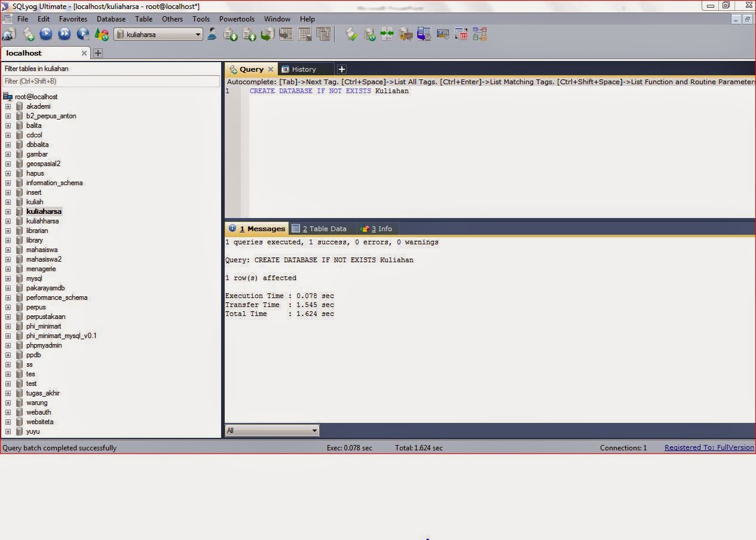
Task: Select the phi_minimart_mysql_v0.1 database
Action: (61, 336)
